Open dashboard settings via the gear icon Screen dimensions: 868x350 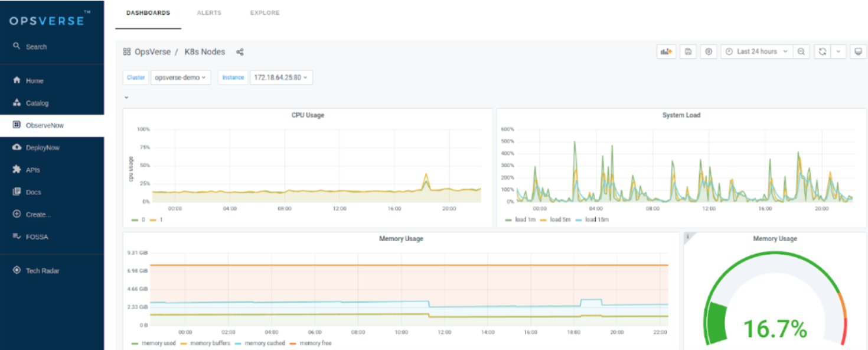709,52
